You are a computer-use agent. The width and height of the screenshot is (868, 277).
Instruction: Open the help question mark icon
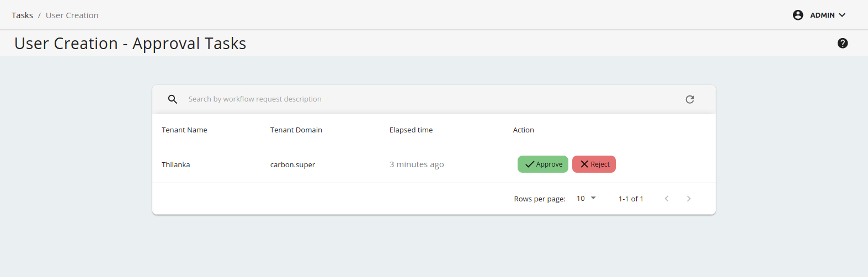coord(842,43)
